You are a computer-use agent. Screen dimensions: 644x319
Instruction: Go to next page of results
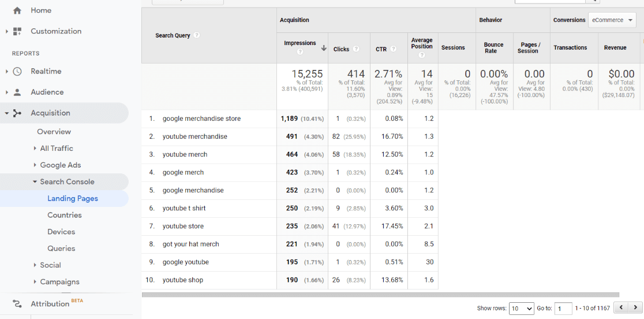[635, 307]
